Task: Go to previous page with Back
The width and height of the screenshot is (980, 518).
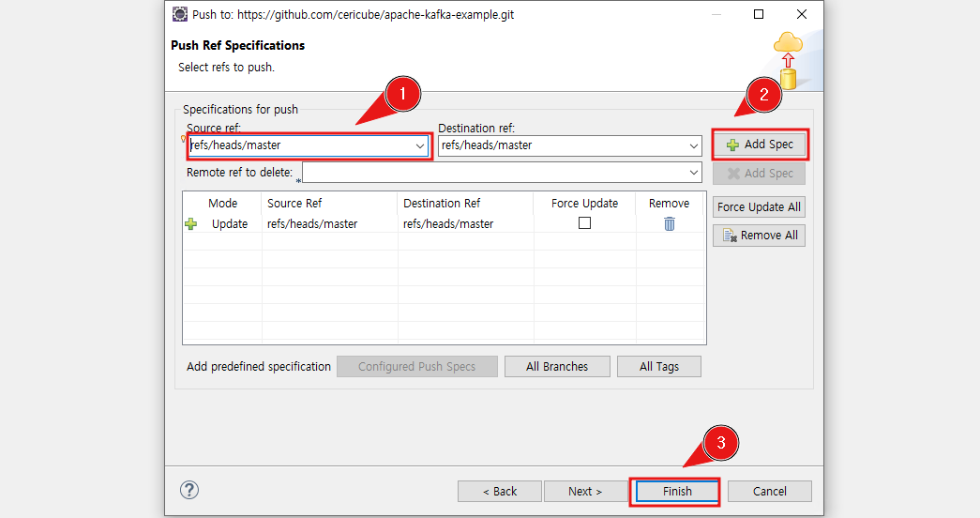Action: [x=499, y=491]
